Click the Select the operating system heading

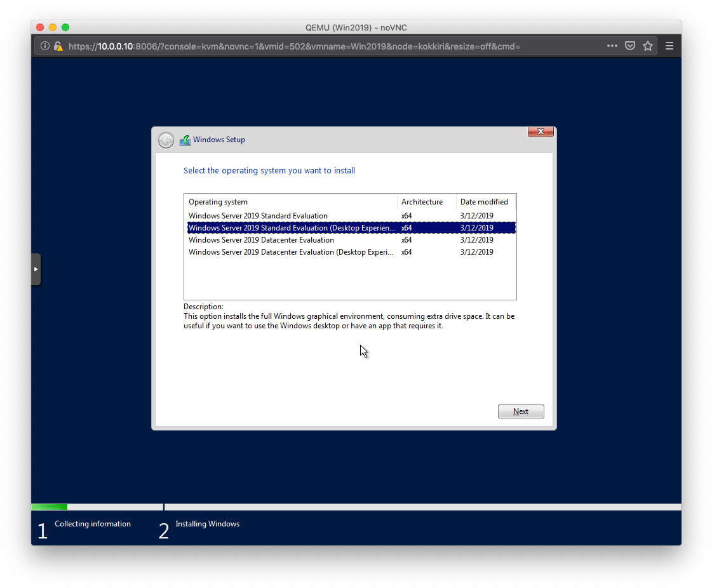click(269, 171)
